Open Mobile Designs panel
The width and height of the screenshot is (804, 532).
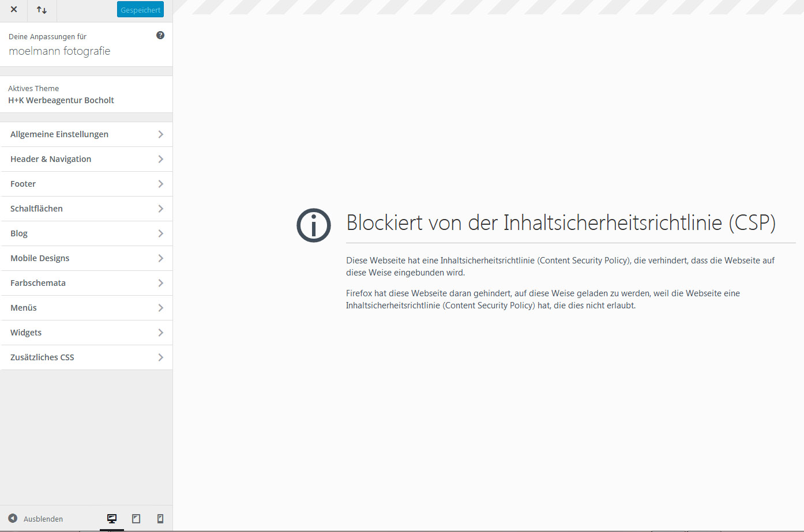click(x=40, y=258)
